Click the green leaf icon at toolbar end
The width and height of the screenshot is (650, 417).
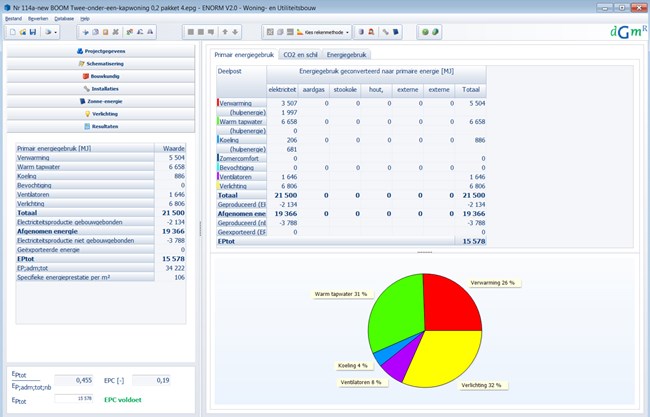(x=435, y=32)
